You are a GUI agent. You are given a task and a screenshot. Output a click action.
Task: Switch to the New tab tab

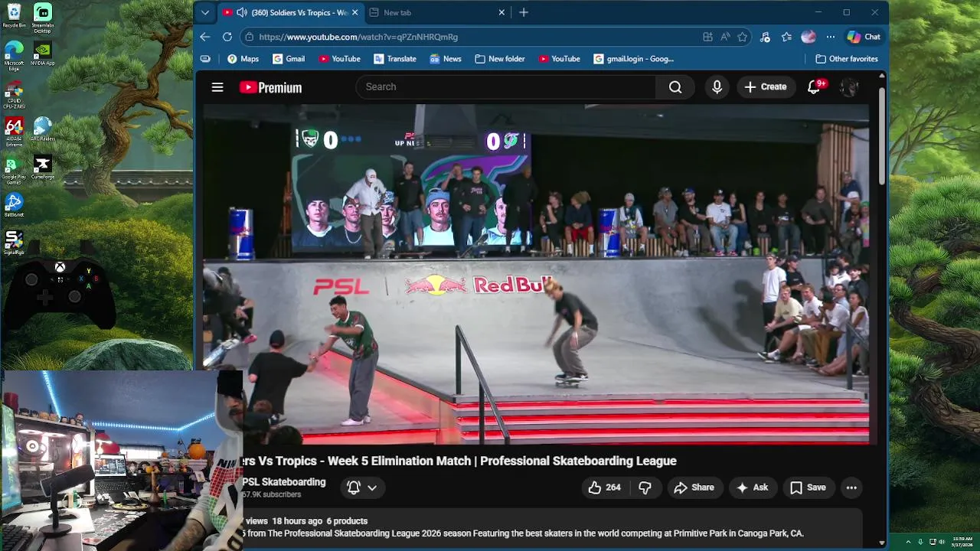coord(433,12)
